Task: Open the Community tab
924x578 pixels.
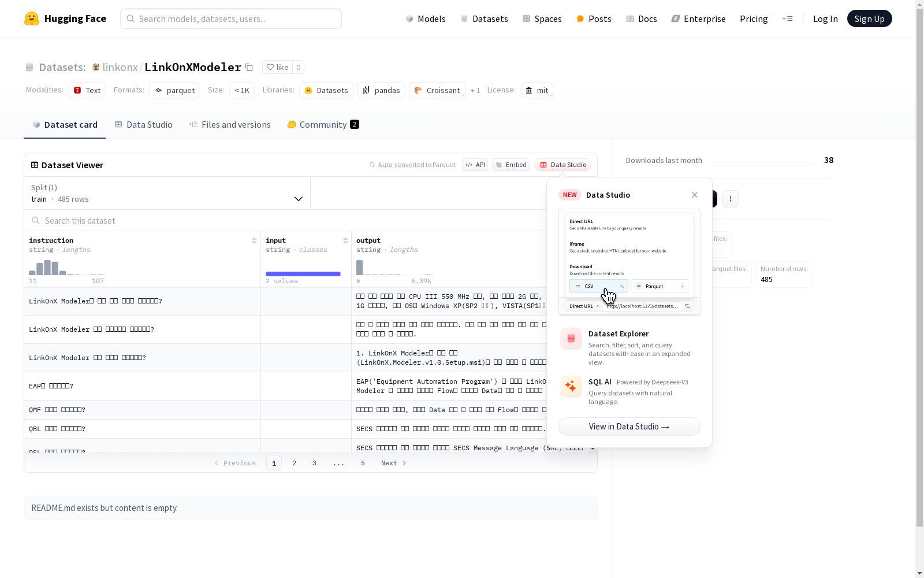Action: point(323,125)
